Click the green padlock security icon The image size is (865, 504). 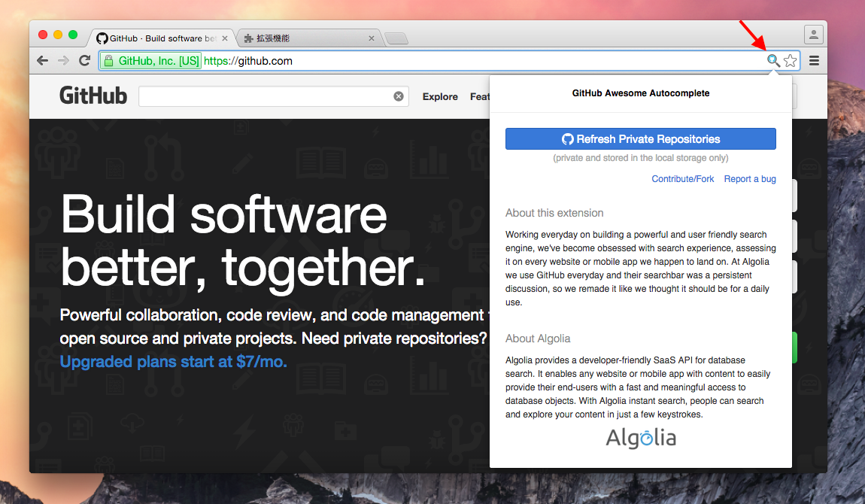(108, 61)
